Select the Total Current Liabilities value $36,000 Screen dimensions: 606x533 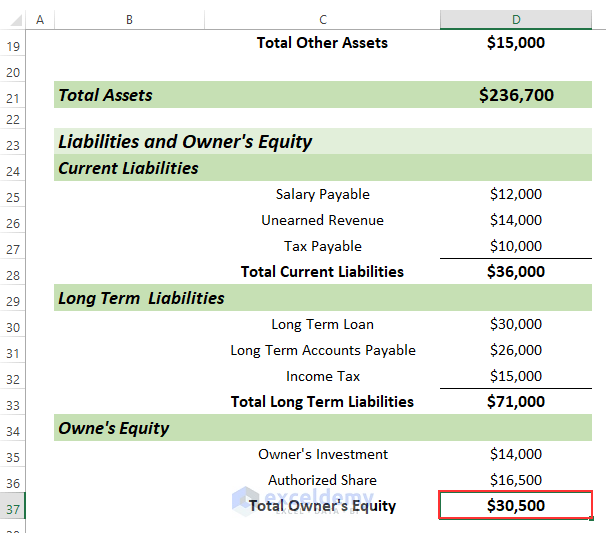pos(516,272)
